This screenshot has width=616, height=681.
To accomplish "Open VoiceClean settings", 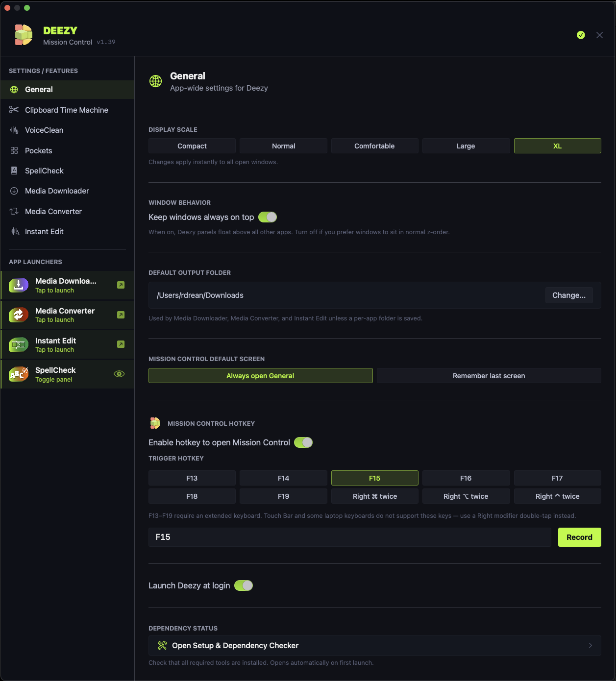I will (68, 130).
